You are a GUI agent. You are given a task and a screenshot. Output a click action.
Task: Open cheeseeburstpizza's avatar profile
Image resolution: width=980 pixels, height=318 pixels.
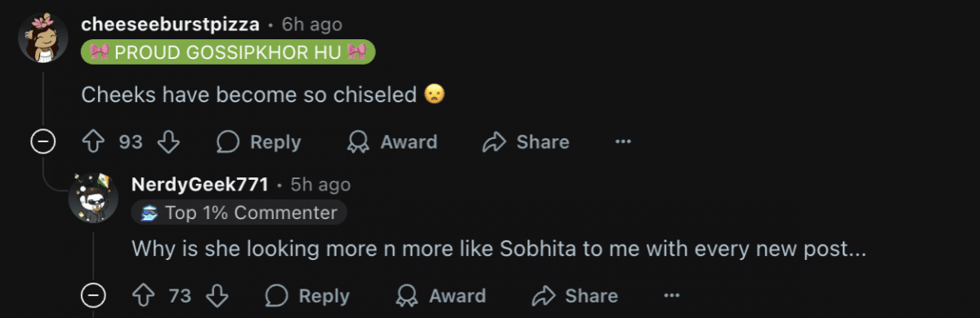click(43, 38)
